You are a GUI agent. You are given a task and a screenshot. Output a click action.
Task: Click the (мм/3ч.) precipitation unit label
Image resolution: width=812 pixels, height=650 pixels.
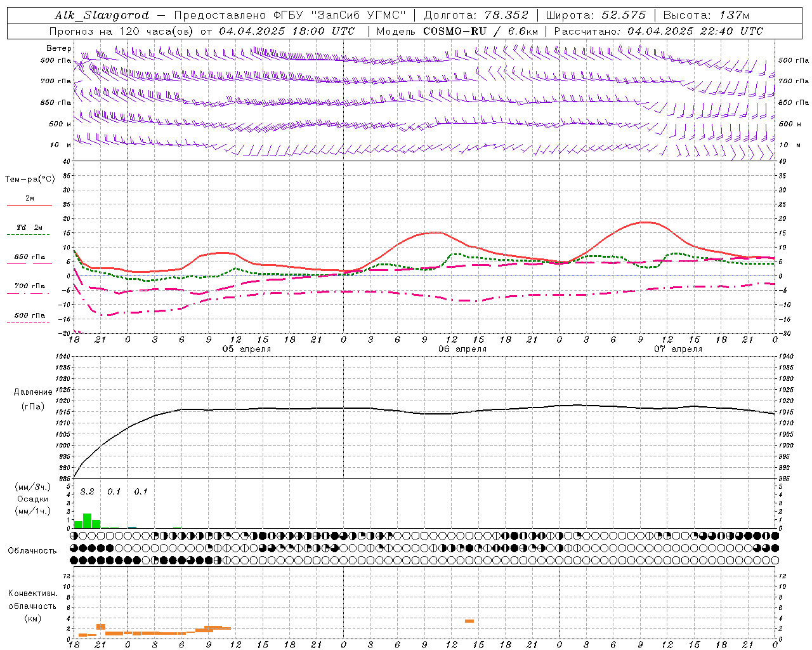coord(32,487)
